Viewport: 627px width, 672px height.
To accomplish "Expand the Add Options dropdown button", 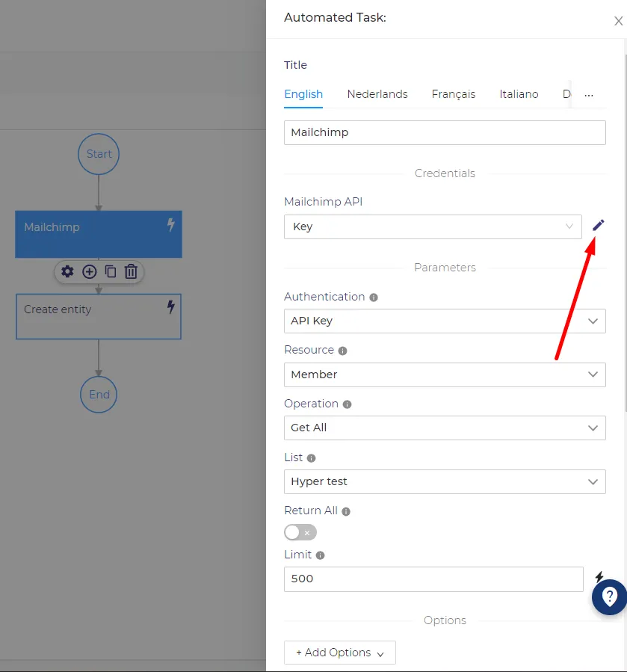I will pyautogui.click(x=340, y=653).
